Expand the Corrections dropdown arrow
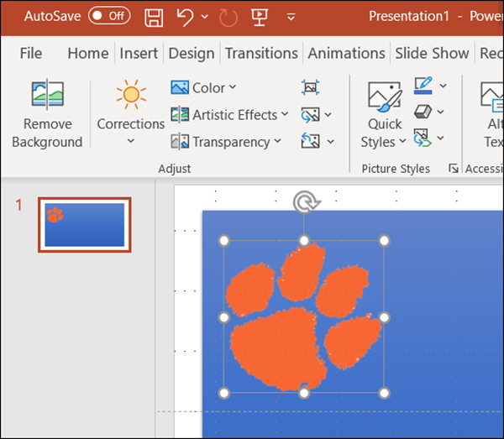This screenshot has height=439, width=504. point(131,141)
